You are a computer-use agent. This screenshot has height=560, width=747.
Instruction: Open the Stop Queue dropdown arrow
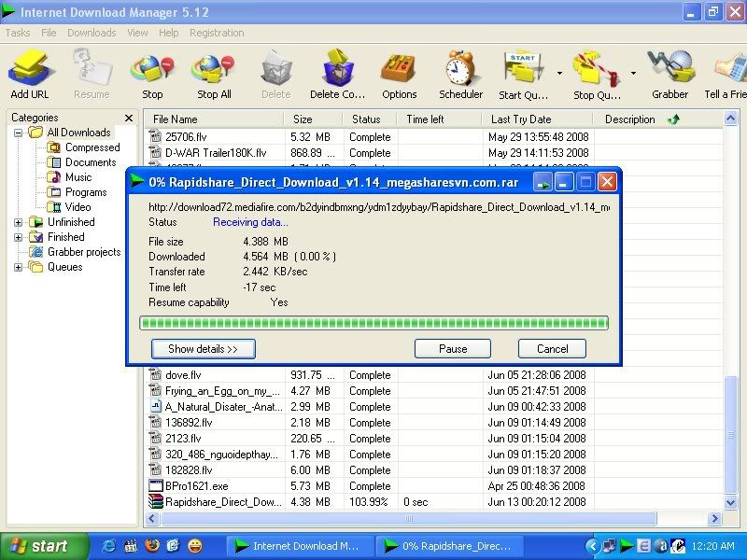(x=633, y=73)
